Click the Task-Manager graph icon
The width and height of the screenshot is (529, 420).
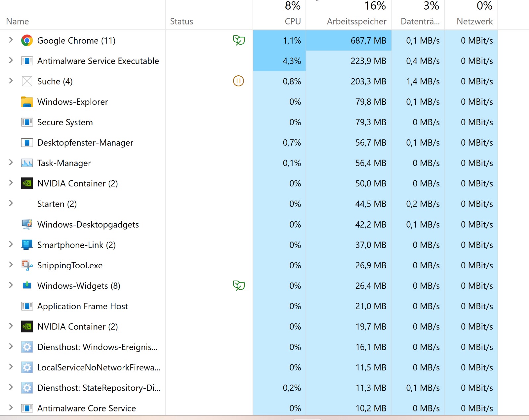point(27,163)
